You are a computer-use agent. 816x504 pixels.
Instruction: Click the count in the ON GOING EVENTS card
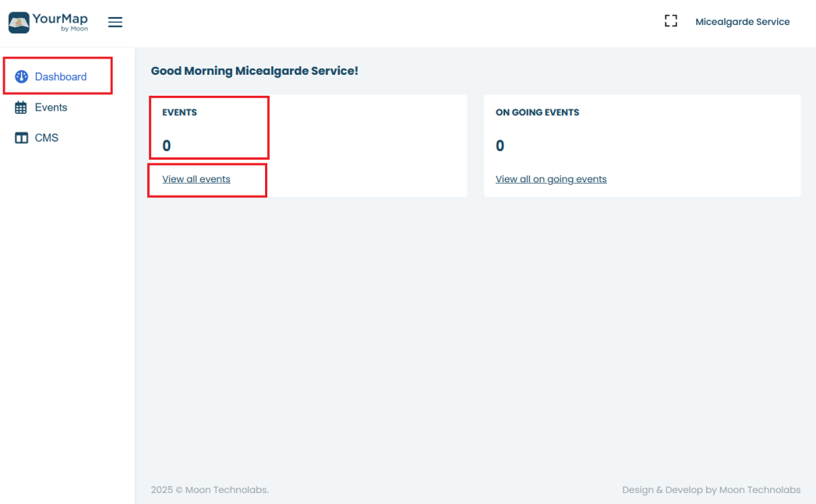coord(500,146)
